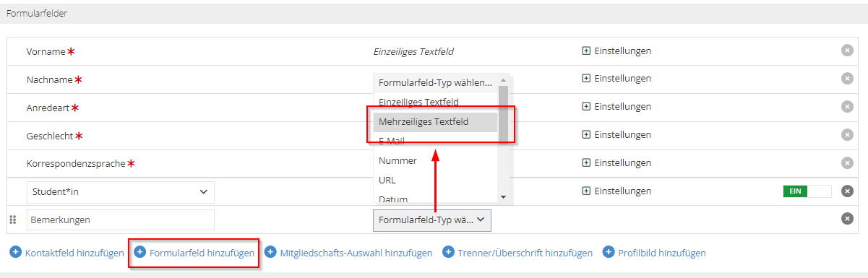The image size is (868, 278).
Task: Remove the Geschlecht field via its x icon
Action: [847, 134]
